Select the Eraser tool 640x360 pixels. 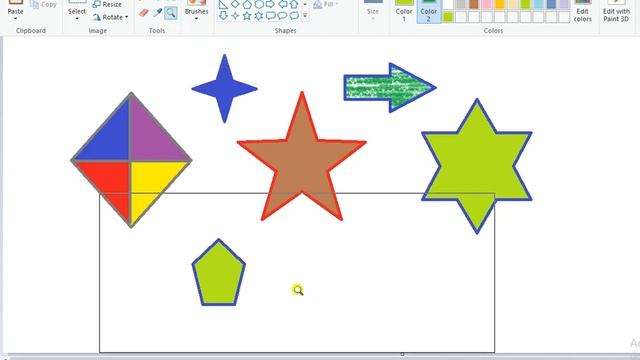click(x=144, y=13)
